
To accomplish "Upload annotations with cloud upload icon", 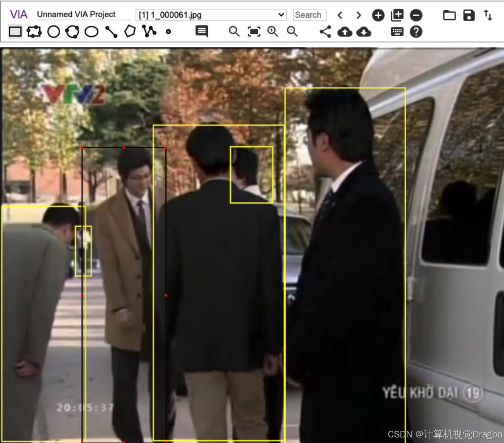I will click(345, 32).
